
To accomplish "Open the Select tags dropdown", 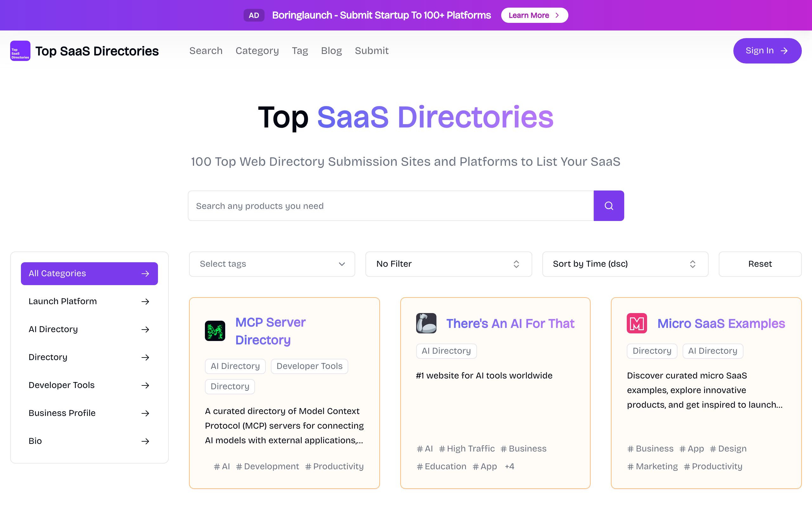I will pos(272,264).
